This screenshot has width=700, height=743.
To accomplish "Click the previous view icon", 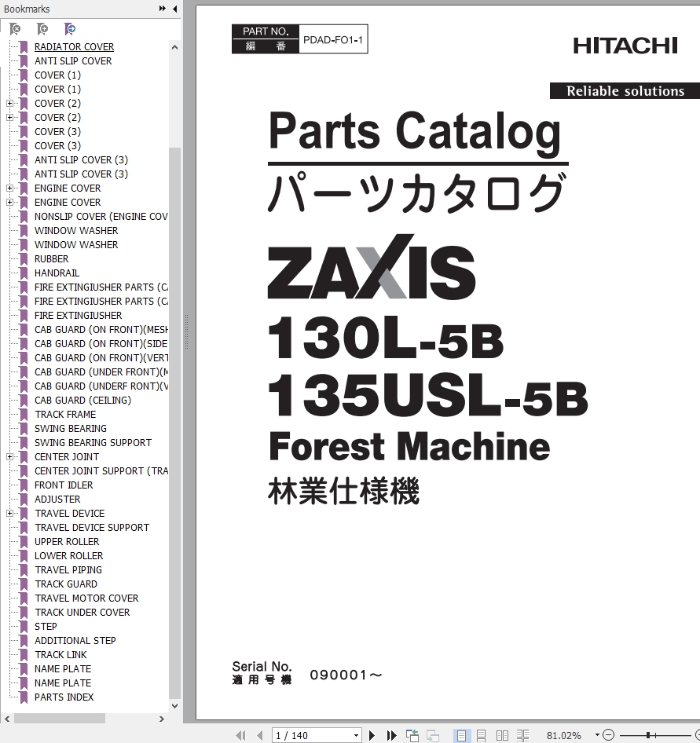I will pos(412,735).
